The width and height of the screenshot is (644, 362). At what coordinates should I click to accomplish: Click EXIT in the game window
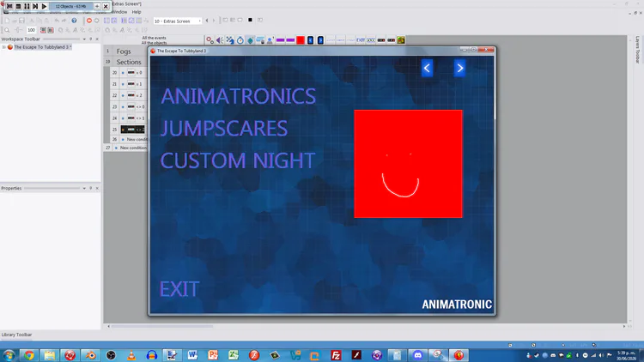(179, 289)
